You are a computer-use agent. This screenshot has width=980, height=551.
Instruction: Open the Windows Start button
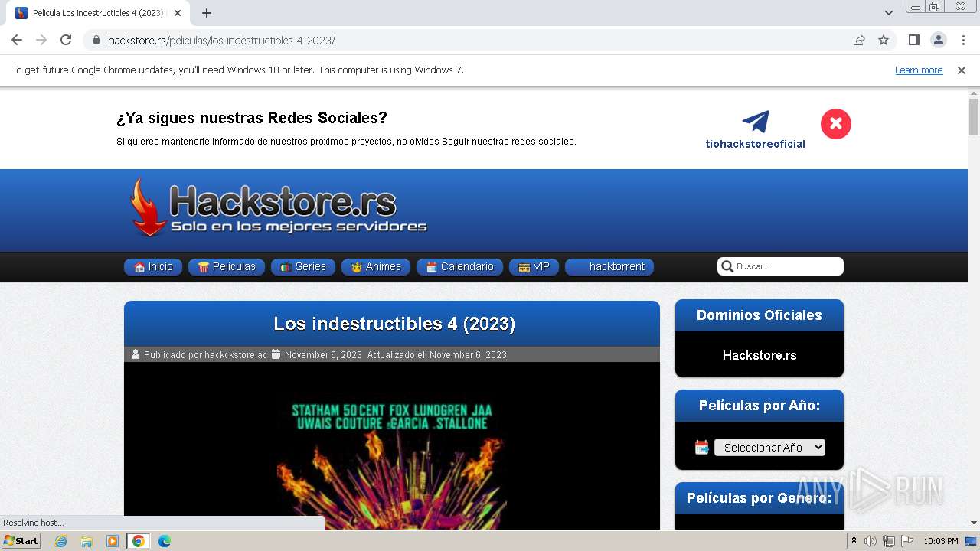pos(21,540)
